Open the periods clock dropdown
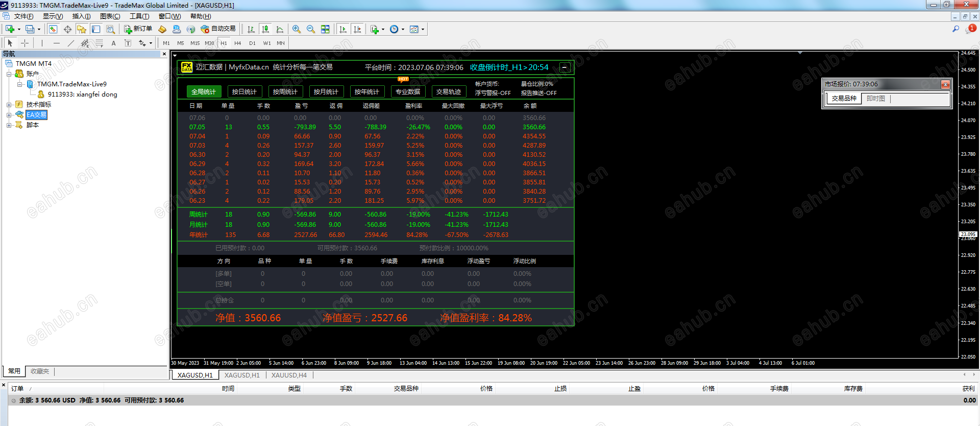This screenshot has width=980, height=426. click(x=403, y=30)
